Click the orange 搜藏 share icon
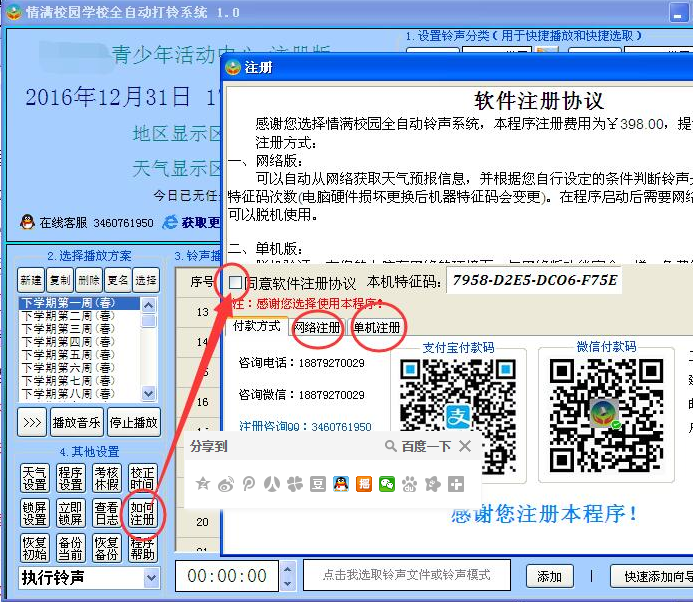The width and height of the screenshot is (698, 602). 364,484
